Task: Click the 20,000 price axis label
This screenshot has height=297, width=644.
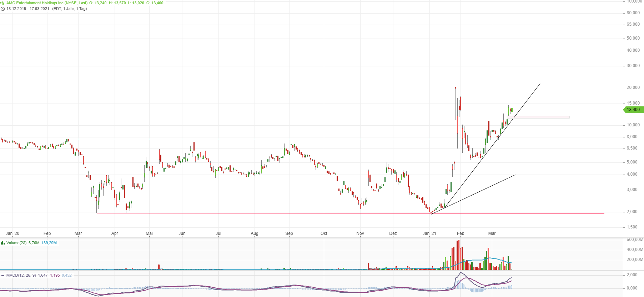Action: click(x=633, y=87)
